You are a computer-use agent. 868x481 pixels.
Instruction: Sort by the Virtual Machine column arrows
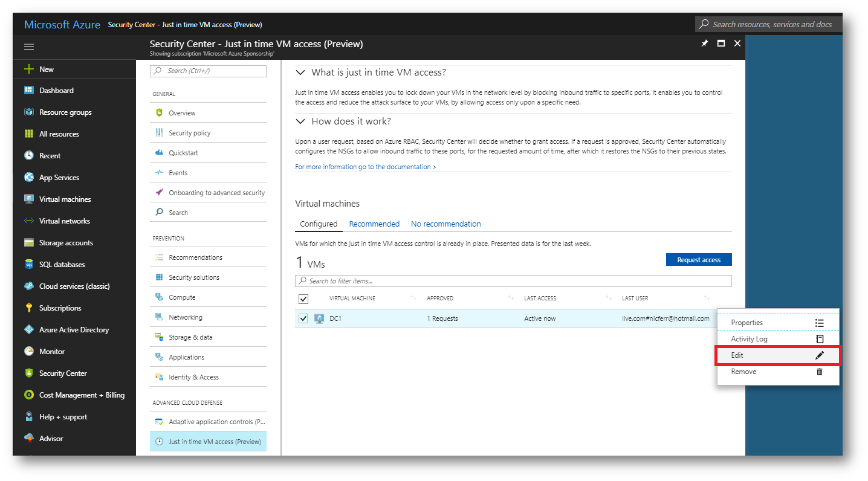[413, 298]
